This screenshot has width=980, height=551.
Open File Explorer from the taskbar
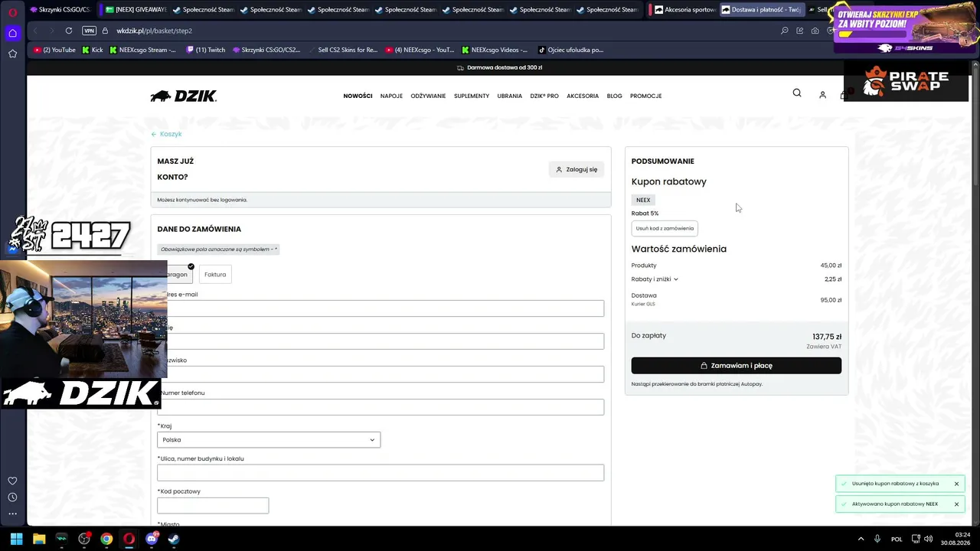point(39,539)
